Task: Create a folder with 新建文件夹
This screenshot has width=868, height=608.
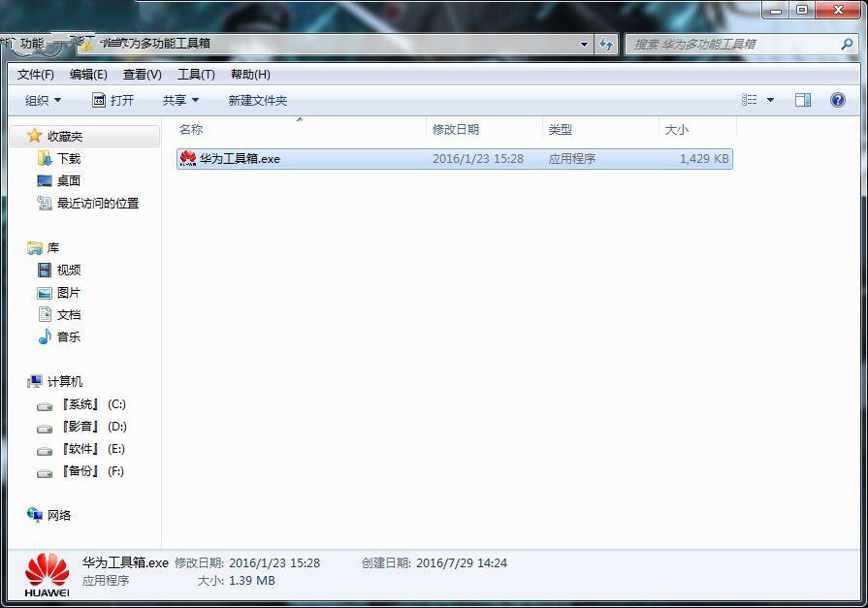Action: [x=257, y=100]
